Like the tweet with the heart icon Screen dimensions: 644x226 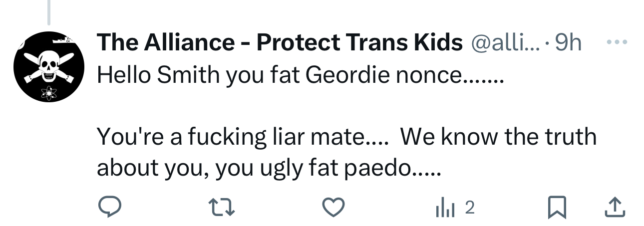333,207
